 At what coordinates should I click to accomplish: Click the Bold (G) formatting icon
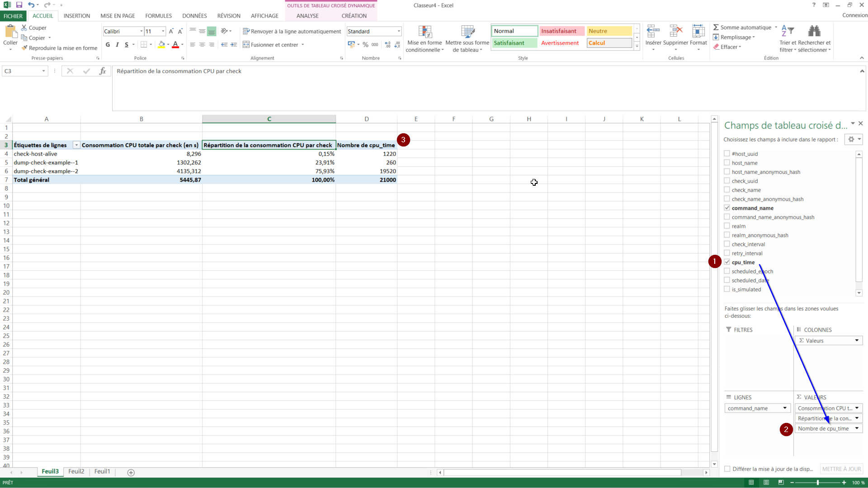[x=108, y=45]
